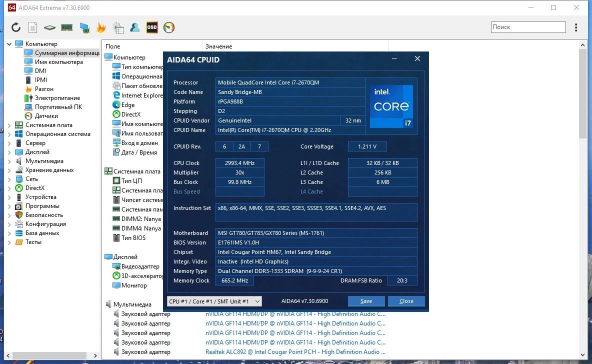The height and width of the screenshot is (364, 592).
Task: Open the Realtek ALC892 audio adapter link
Action: coord(295,351)
